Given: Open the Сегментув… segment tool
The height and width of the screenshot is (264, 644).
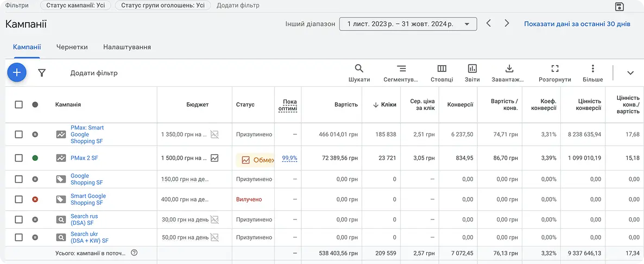Looking at the screenshot, I should (x=401, y=69).
